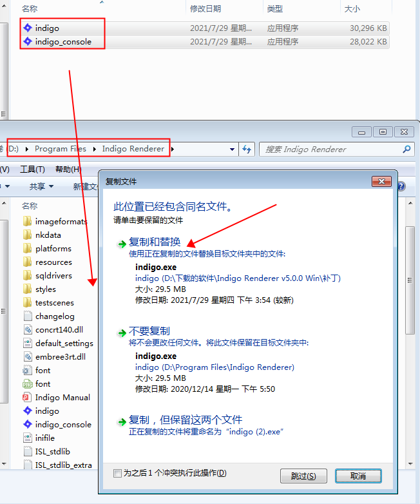Select the font PNG image icon
420x504 pixels.
click(28, 383)
